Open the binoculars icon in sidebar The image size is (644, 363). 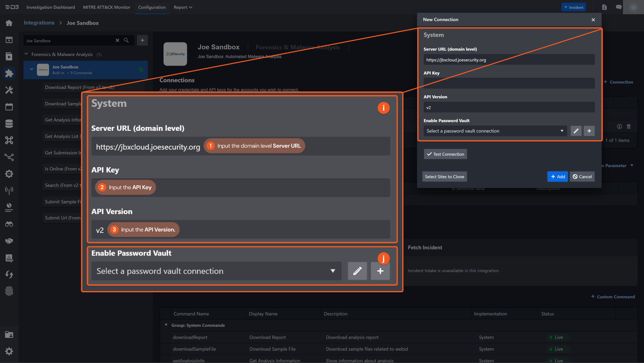click(x=9, y=224)
